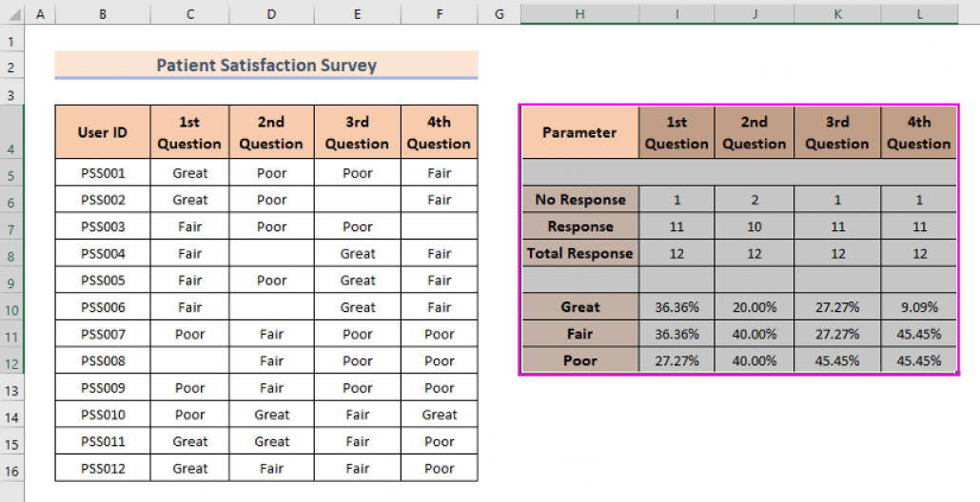This screenshot has height=502, width=980.
Task: Select PSS007 1st Question answer Poor
Action: coord(189,334)
